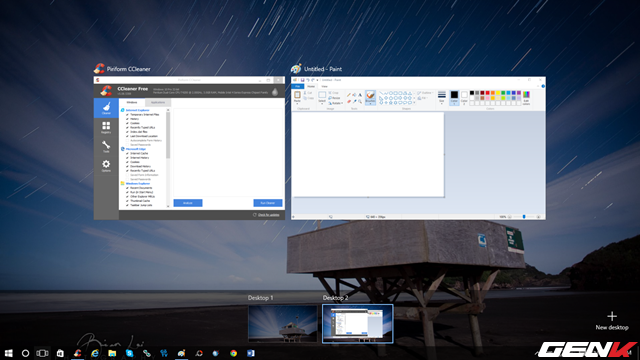Expand the Shapes gallery in Paint
Image resolution: width=640 pixels, height=360 pixels.
point(414,102)
